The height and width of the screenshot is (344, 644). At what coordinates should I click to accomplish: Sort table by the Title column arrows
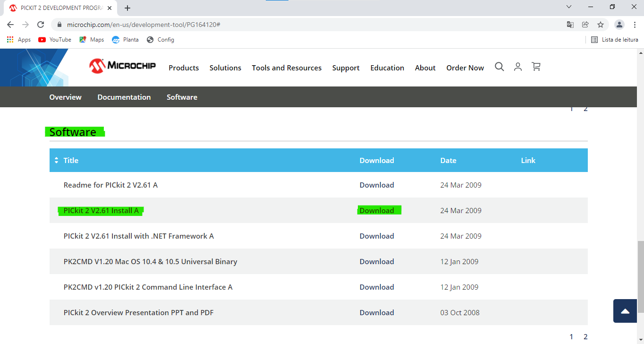coord(57,161)
